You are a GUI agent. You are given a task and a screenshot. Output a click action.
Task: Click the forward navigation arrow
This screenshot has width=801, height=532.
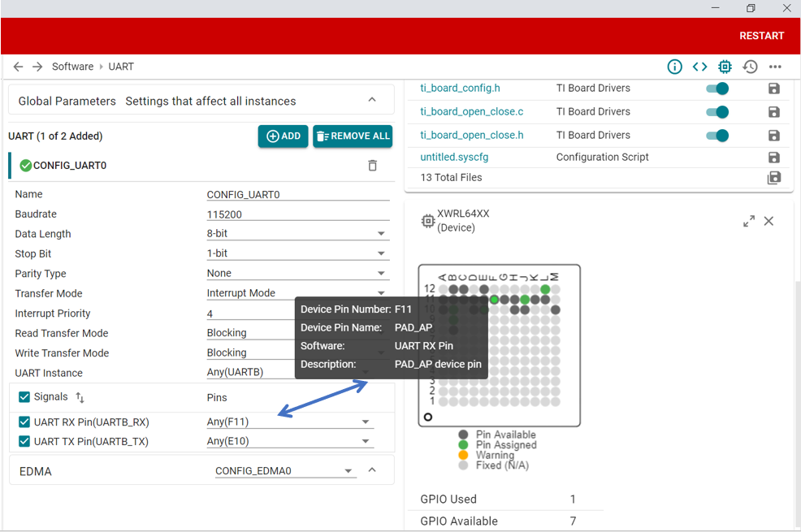[x=37, y=67]
